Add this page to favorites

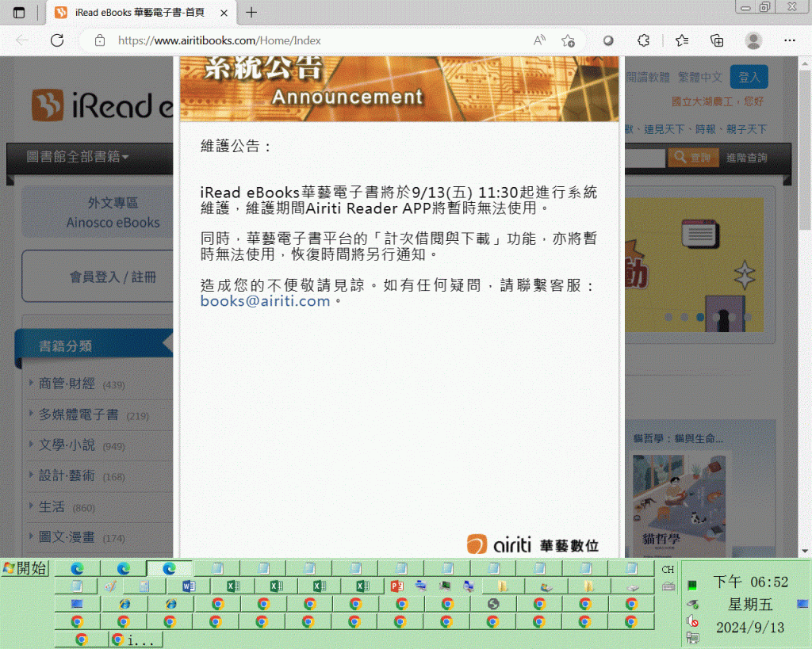568,40
